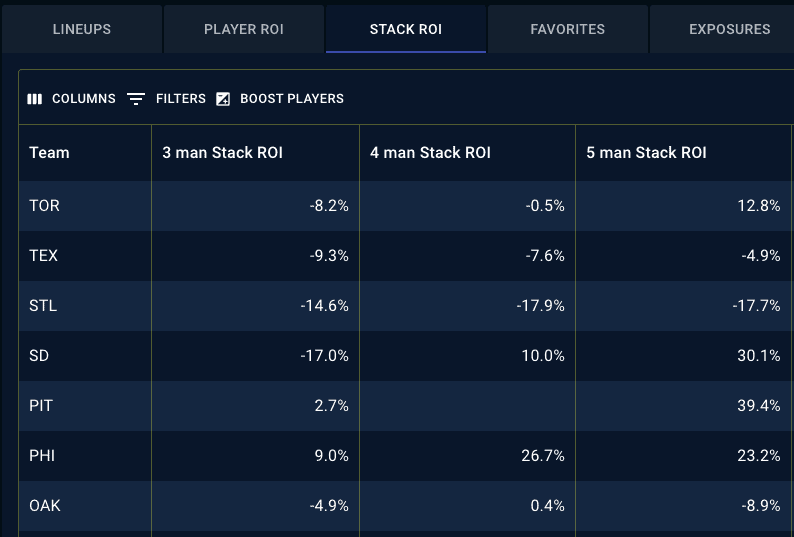Viewport: 794px width, 537px height.
Task: Sort by the Team column header
Action: 85,152
